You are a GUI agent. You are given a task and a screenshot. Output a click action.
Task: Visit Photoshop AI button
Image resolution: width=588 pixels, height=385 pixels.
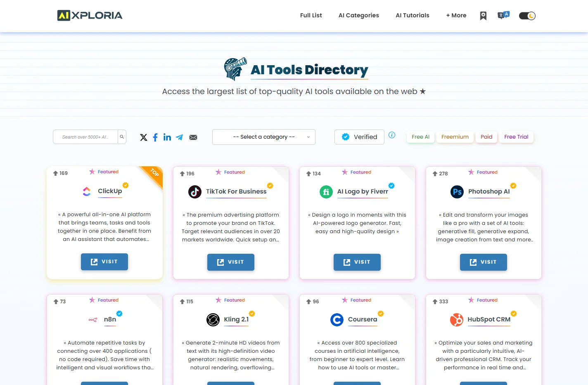[x=484, y=262]
